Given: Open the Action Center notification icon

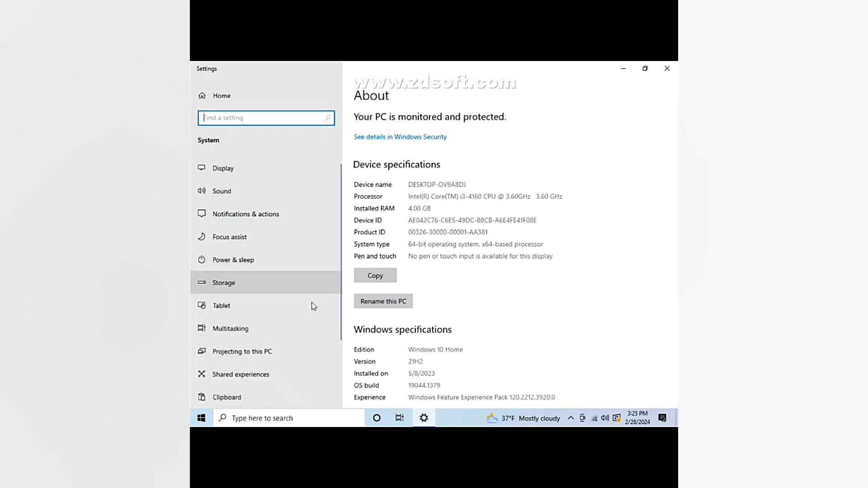Looking at the screenshot, I should [662, 418].
